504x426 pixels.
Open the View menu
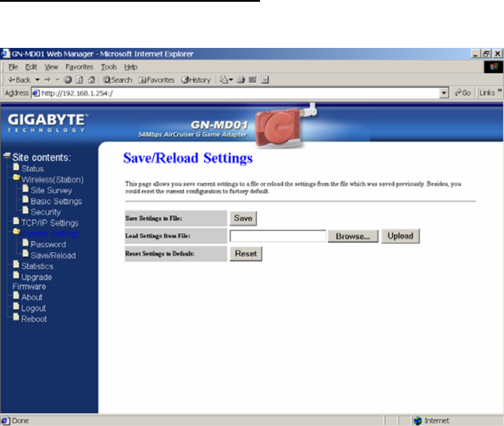pyautogui.click(x=52, y=67)
